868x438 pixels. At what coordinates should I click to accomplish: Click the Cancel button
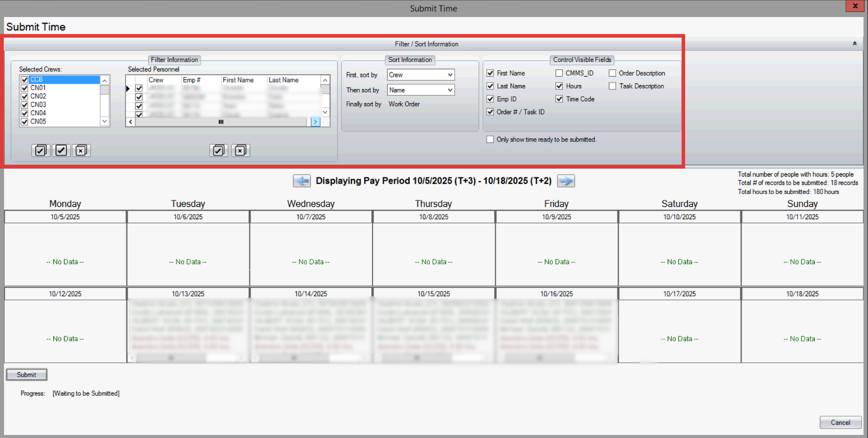pos(840,422)
